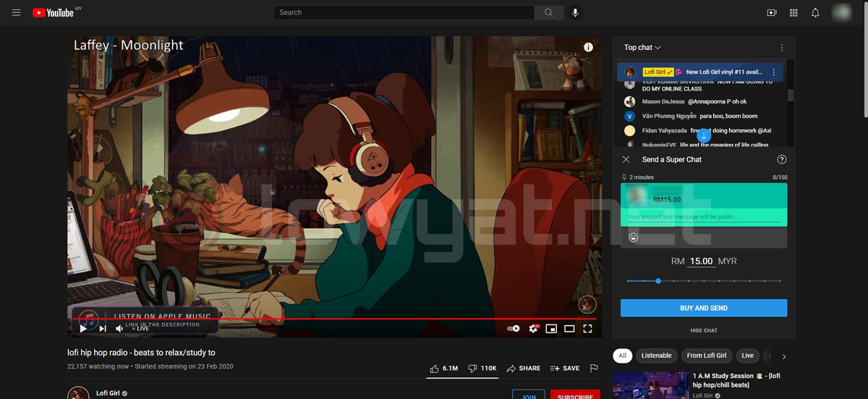The height and width of the screenshot is (399, 868).
Task: Activate miniplayer mode
Action: (x=551, y=329)
